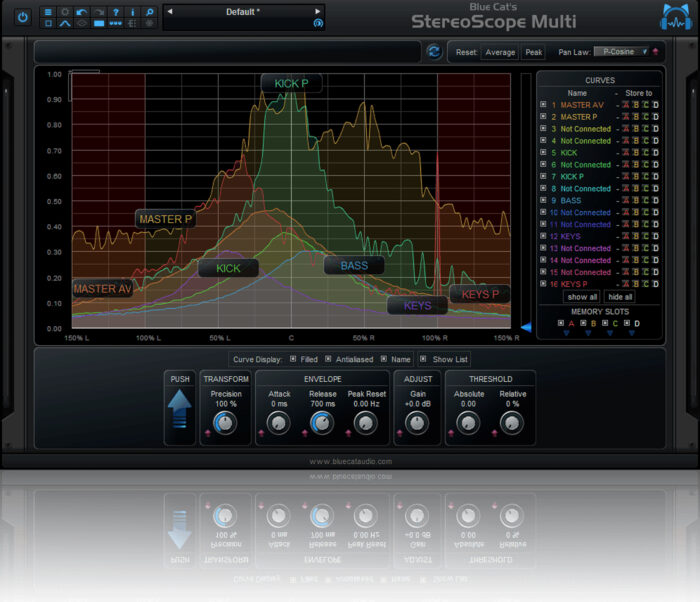The height and width of the screenshot is (602, 700).
Task: Click the filled rectangle toolbar icon
Action: pos(99,23)
